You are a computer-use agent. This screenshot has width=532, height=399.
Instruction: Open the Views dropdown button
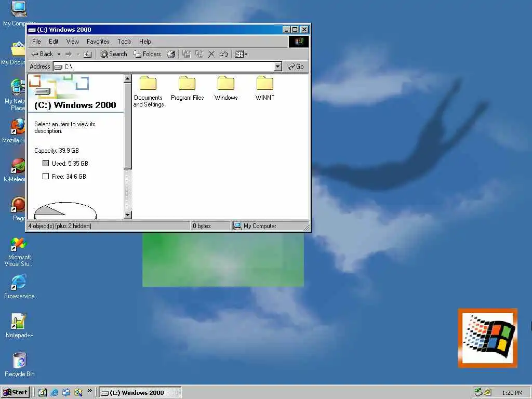pyautogui.click(x=241, y=54)
